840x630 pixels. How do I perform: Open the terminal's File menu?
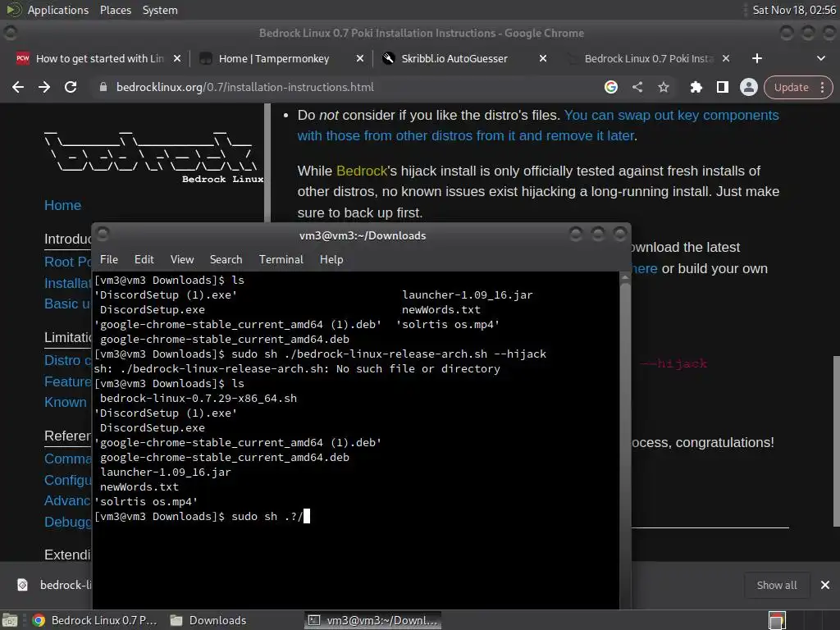[x=109, y=259]
